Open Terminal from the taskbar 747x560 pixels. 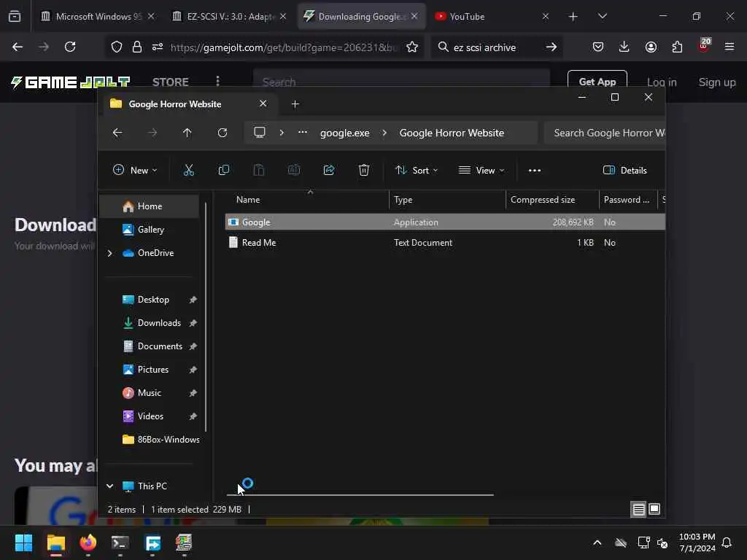pyautogui.click(x=120, y=542)
